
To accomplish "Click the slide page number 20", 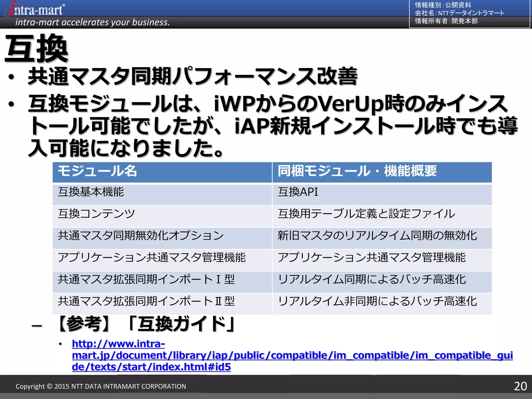I will [520, 386].
